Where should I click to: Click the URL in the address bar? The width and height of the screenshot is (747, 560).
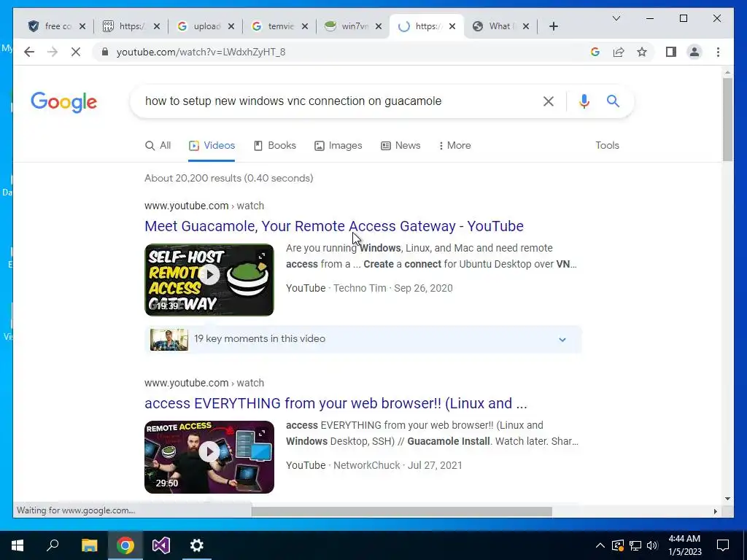point(201,52)
